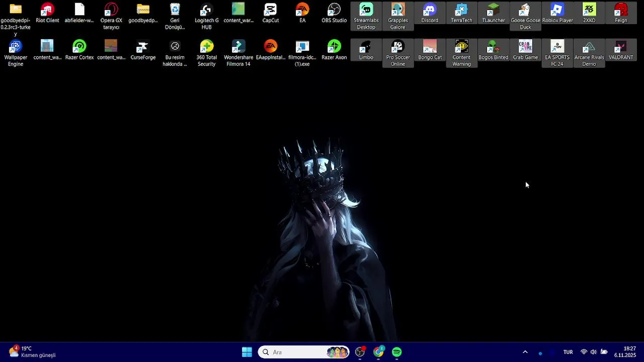Select the Goose Goose Duck icon
Viewport: 644px width, 362px height.
click(525, 16)
